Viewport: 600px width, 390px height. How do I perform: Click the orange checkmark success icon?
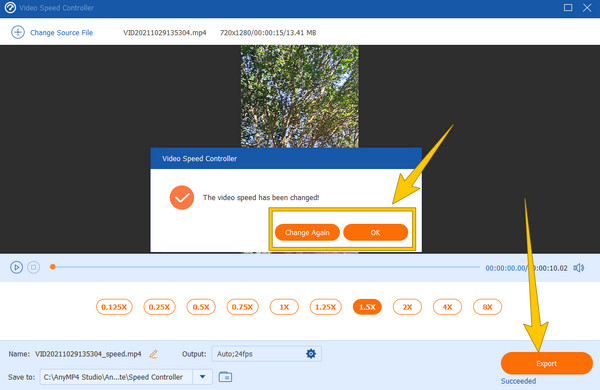pyautogui.click(x=182, y=197)
